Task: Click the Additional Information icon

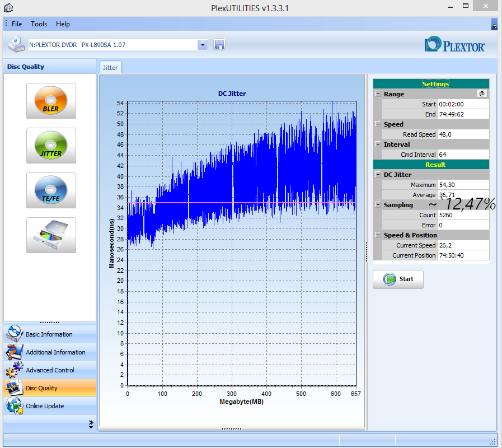Action: click(14, 352)
